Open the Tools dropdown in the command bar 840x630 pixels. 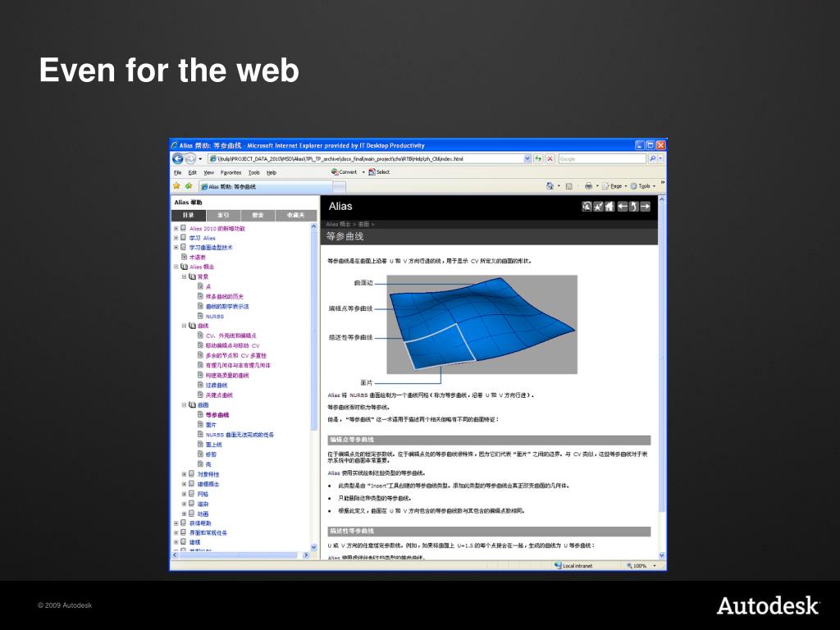(x=642, y=186)
